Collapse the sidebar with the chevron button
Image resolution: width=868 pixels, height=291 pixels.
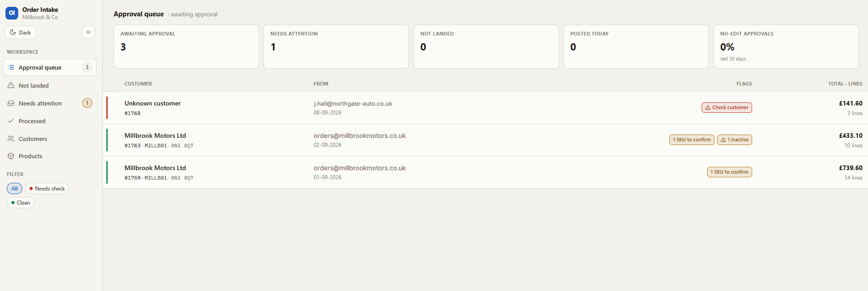tap(88, 32)
